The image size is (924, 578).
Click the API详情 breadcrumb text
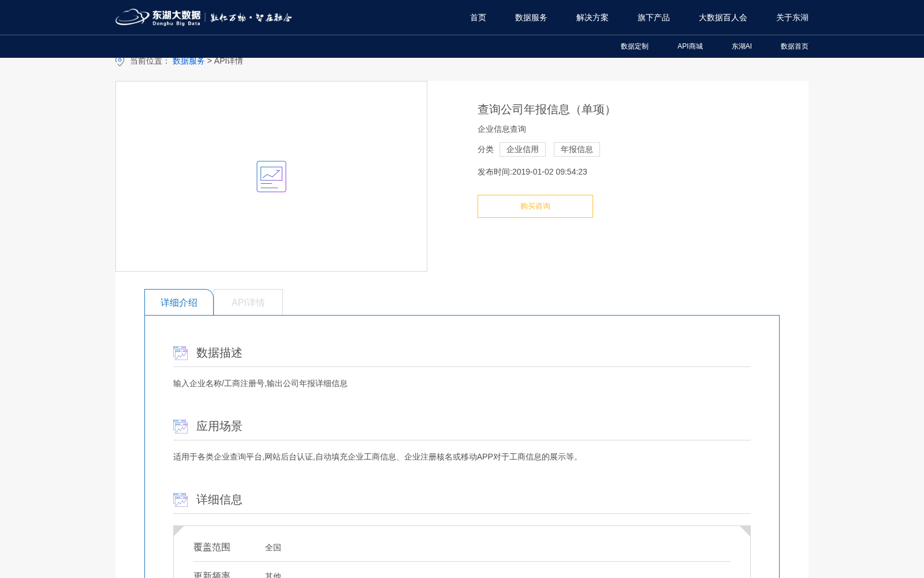(x=229, y=61)
